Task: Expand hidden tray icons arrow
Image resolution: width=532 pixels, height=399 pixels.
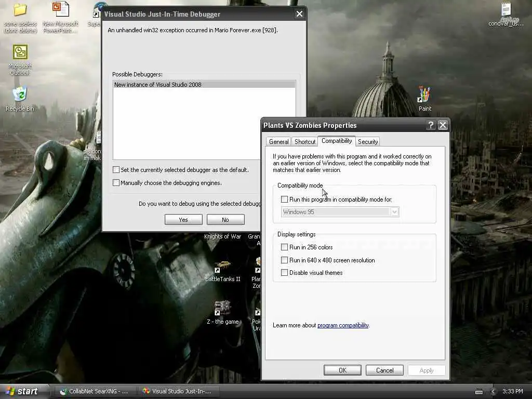Action: 494,392
